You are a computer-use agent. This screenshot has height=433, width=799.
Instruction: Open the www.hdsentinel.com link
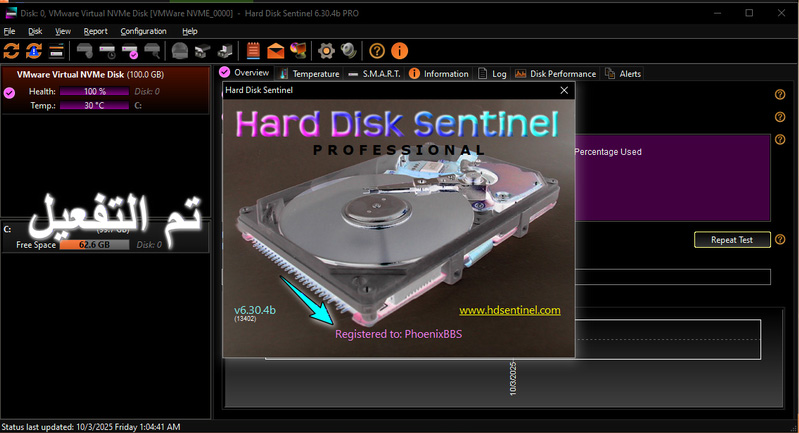click(x=509, y=311)
